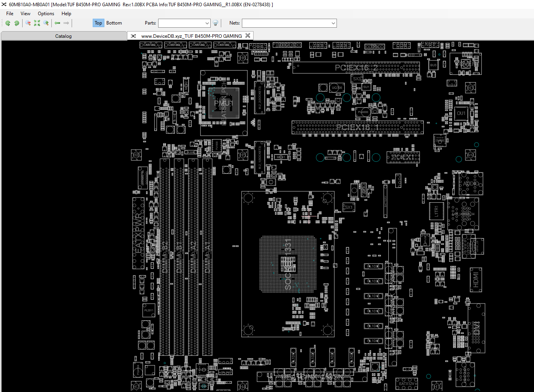534x392 pixels.
Task: Select the EATX12V connector component
Action: pos(407,384)
